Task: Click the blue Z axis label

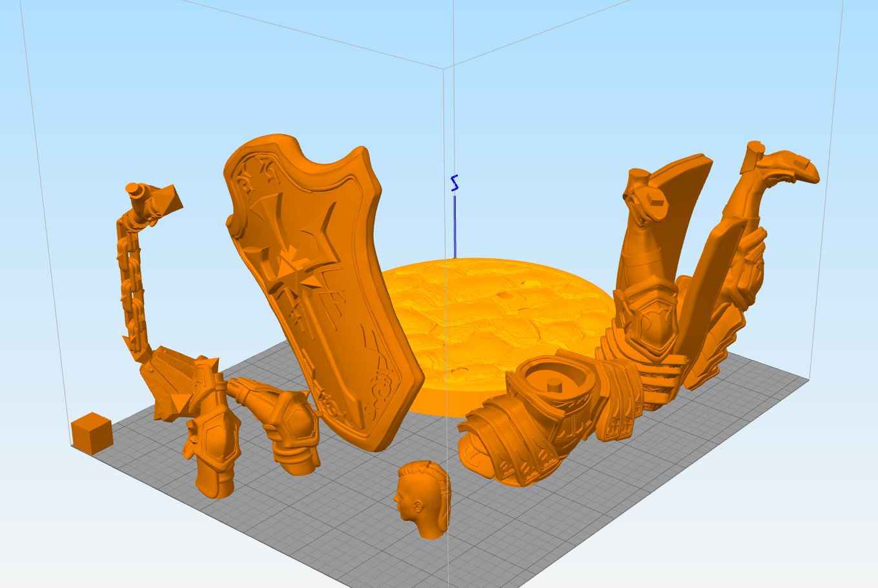Action: (454, 183)
